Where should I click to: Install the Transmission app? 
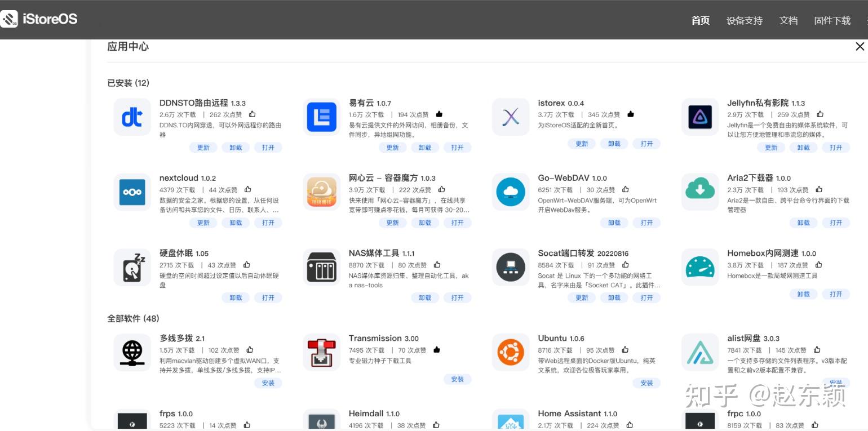458,379
